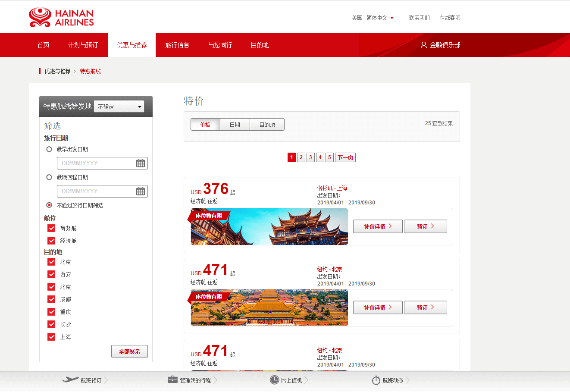Go to results page 3
This screenshot has height=392, width=570.
pyautogui.click(x=310, y=157)
